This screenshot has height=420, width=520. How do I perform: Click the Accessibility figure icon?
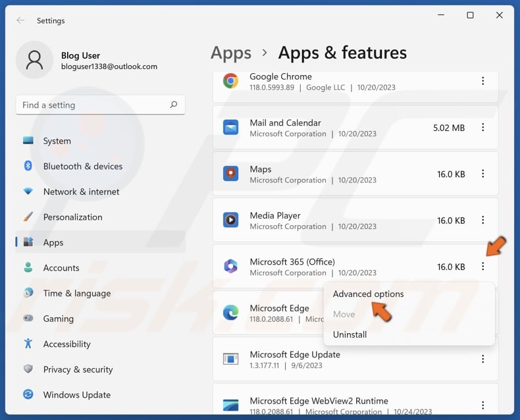coord(28,344)
